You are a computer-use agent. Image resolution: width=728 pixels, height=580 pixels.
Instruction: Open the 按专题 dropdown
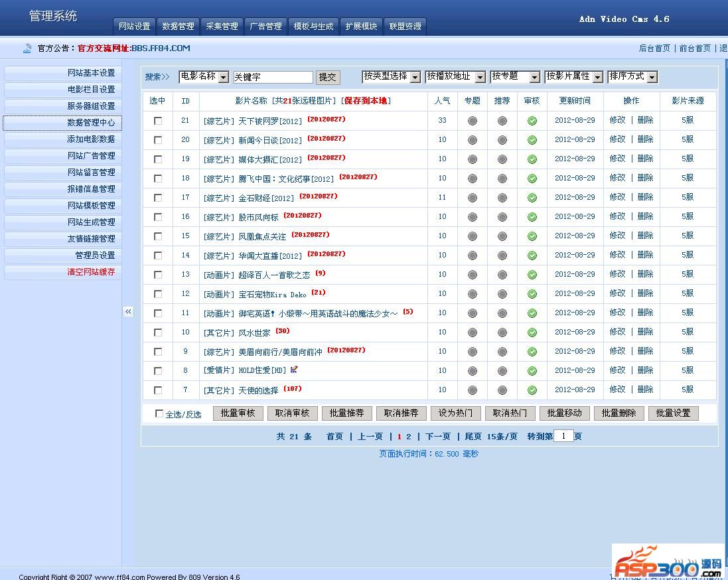[516, 76]
